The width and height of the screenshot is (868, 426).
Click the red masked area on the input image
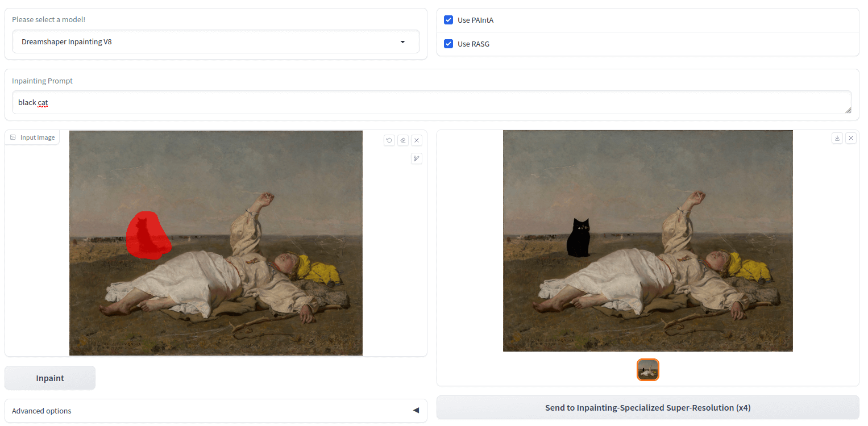pos(147,236)
